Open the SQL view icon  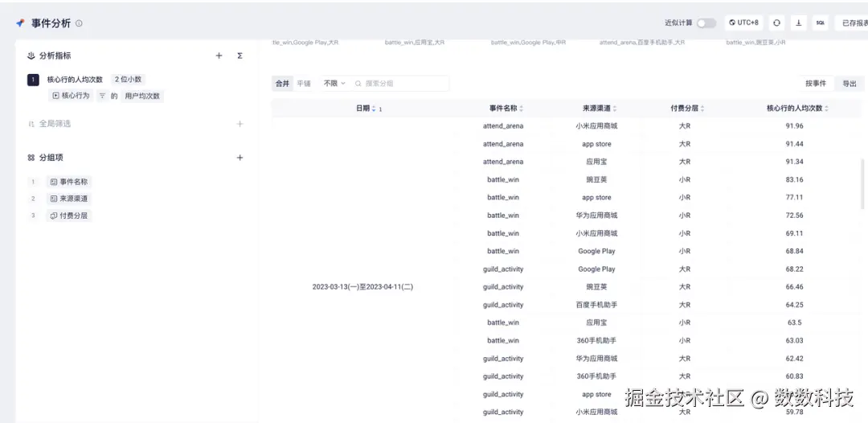(821, 23)
